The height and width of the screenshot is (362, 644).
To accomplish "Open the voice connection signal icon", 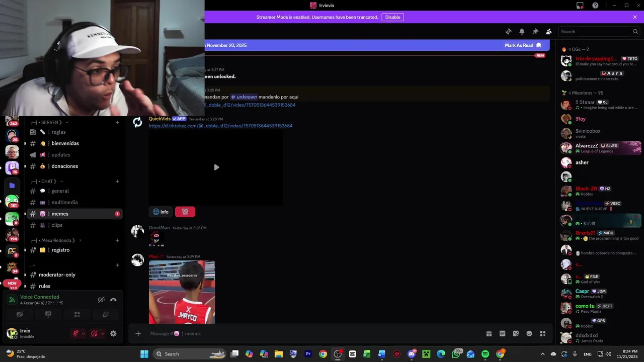I will pyautogui.click(x=12, y=300).
